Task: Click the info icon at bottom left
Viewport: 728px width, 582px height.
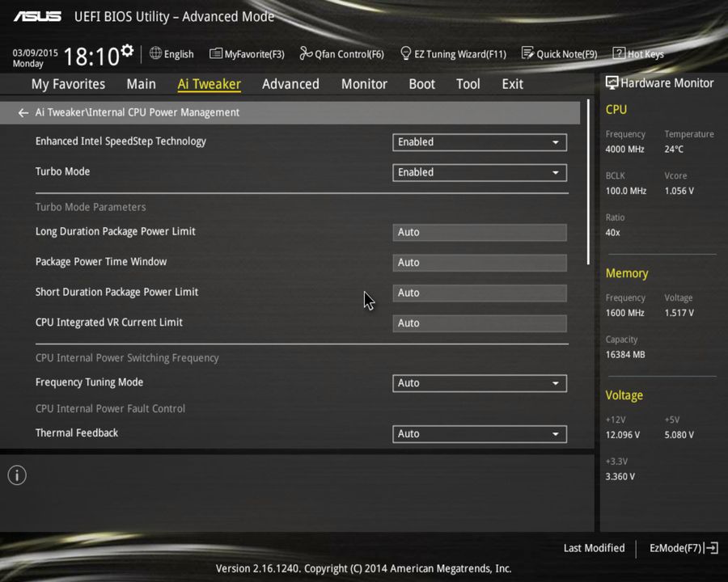Action: point(16,475)
